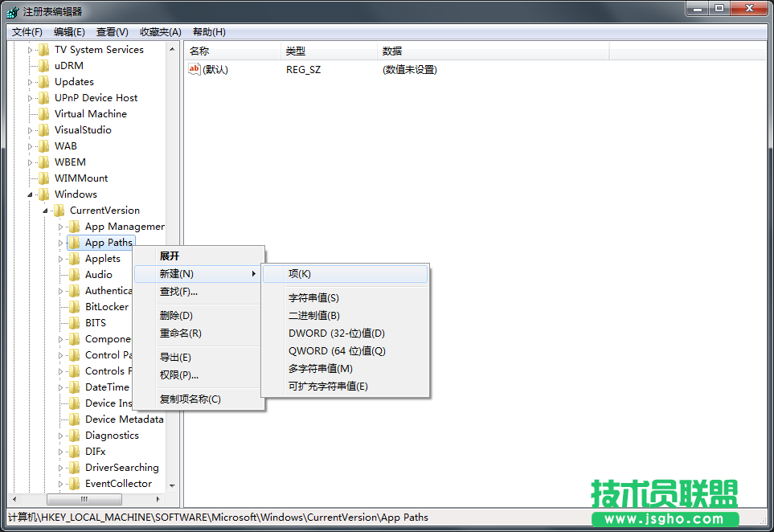Click the WAB key folder icon

coord(45,145)
